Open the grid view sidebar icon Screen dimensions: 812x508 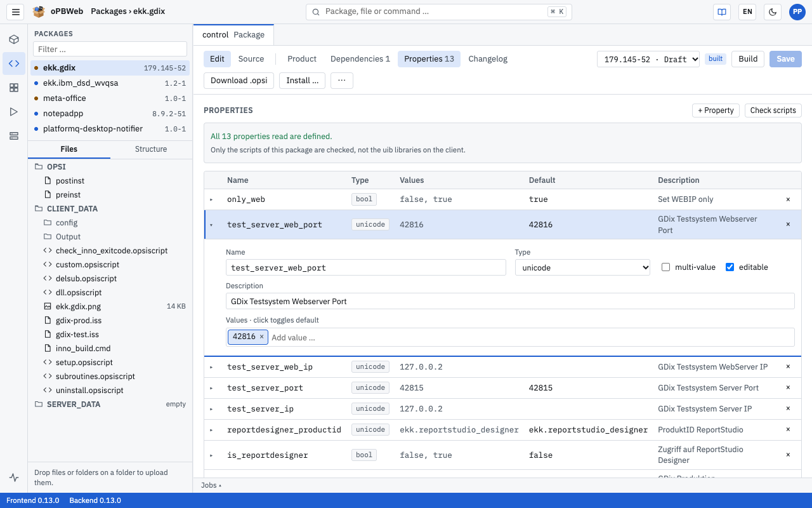(14, 88)
